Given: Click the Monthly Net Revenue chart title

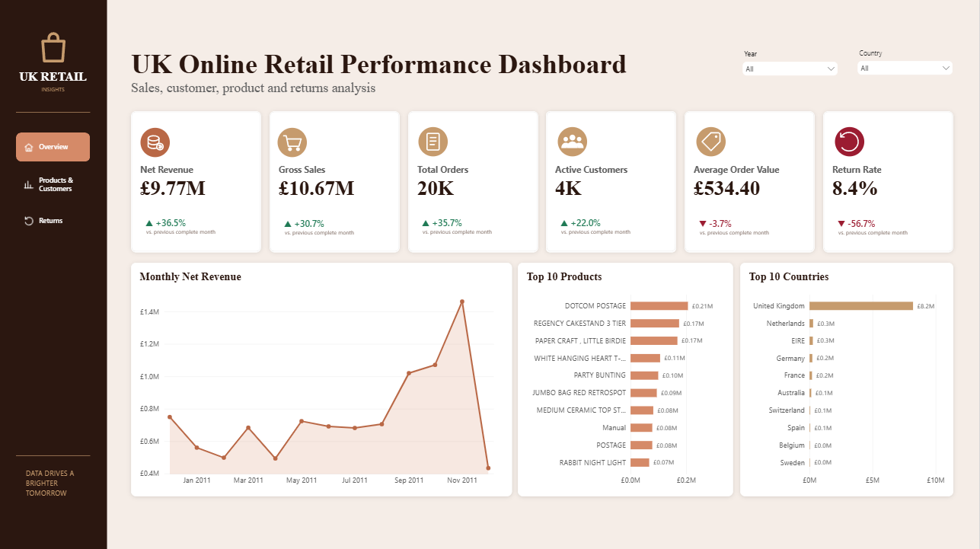Looking at the screenshot, I should click(x=190, y=277).
